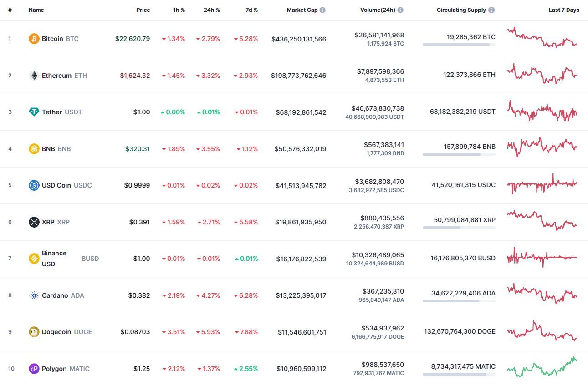This screenshot has width=588, height=391.
Task: Click the Dogecoin logo icon
Action: [x=34, y=332]
